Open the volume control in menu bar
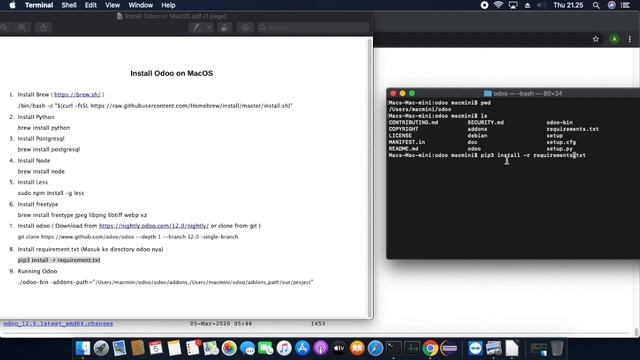 pyautogui.click(x=541, y=5)
